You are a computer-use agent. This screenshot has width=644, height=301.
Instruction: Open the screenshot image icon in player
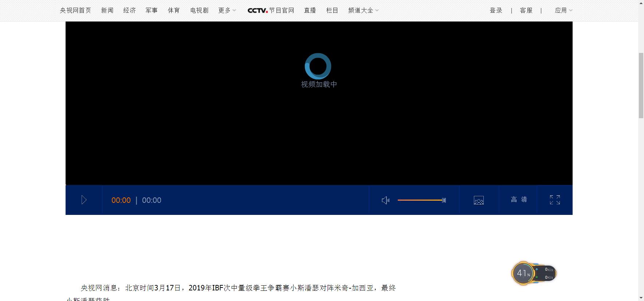point(479,200)
